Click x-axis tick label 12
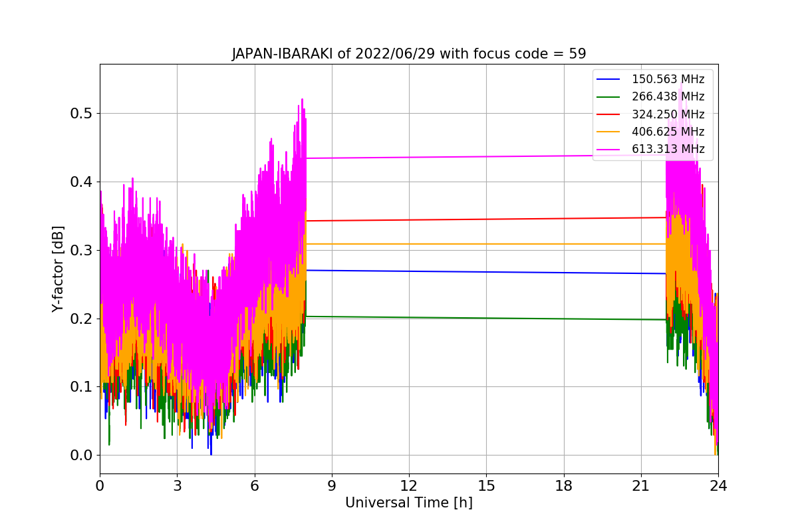The image size is (798, 532). pyautogui.click(x=409, y=486)
